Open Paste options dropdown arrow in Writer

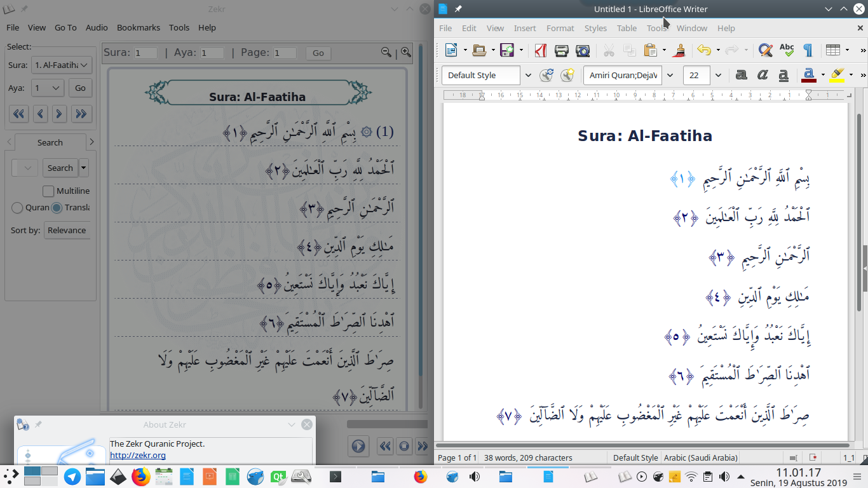click(x=664, y=50)
